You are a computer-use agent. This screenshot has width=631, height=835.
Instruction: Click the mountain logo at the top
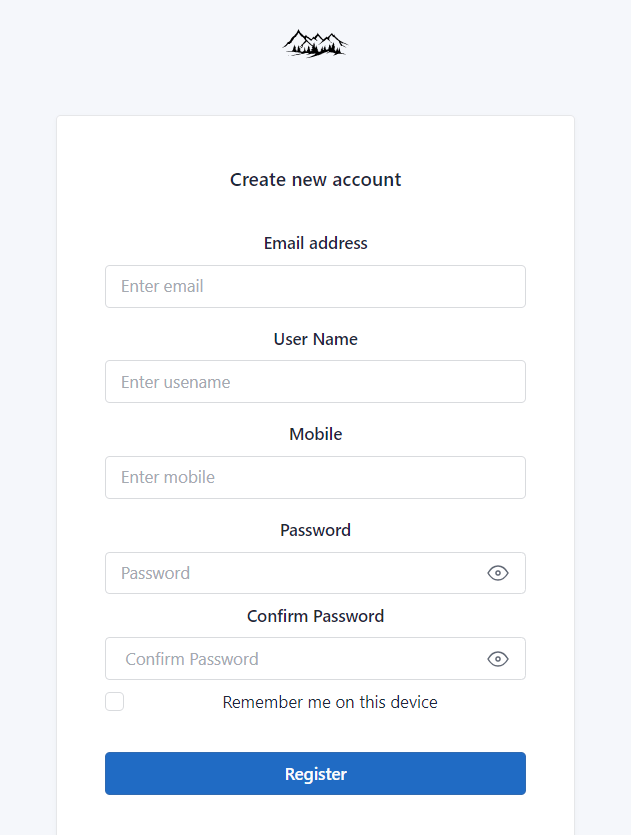pos(315,43)
